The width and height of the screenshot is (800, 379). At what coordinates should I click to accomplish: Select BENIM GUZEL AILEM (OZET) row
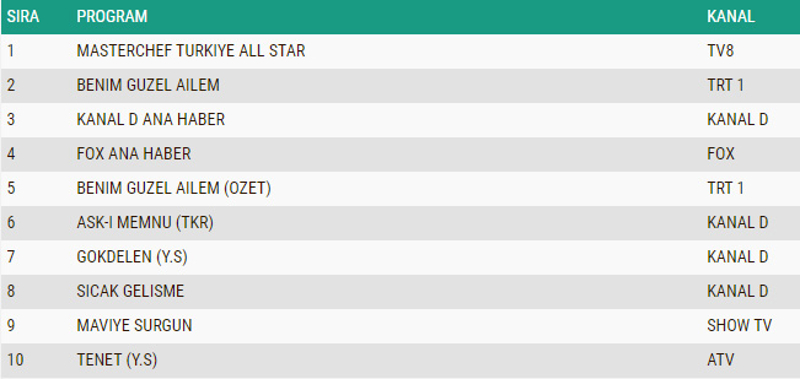coord(400,188)
